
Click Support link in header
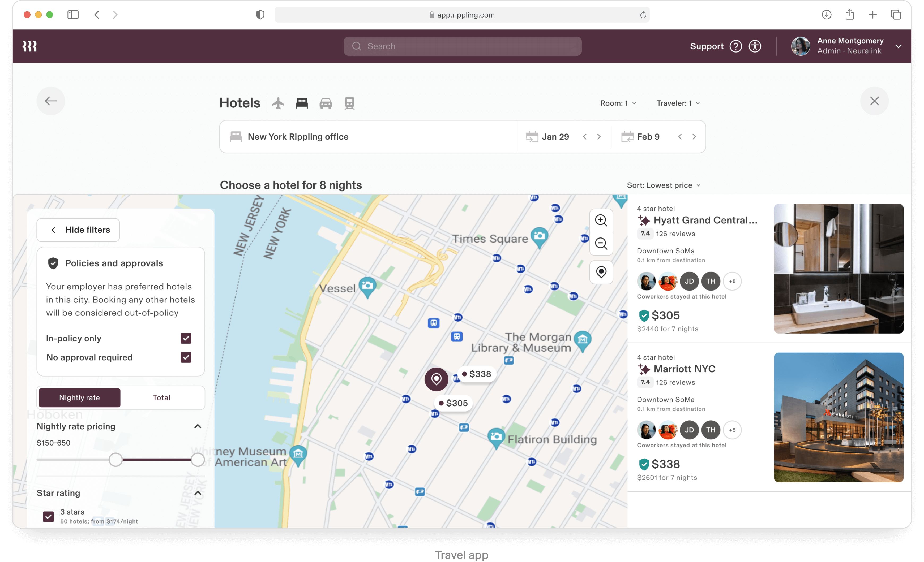tap(707, 46)
